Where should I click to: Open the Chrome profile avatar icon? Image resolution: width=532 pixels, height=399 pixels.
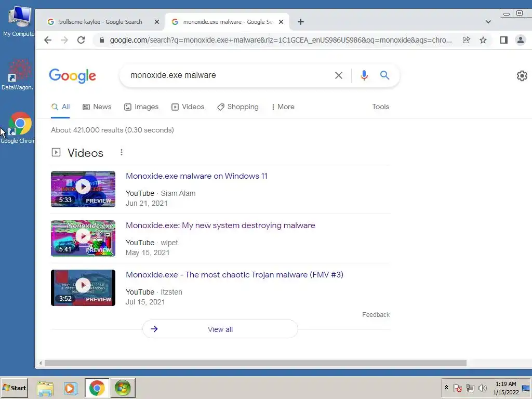tap(521, 40)
